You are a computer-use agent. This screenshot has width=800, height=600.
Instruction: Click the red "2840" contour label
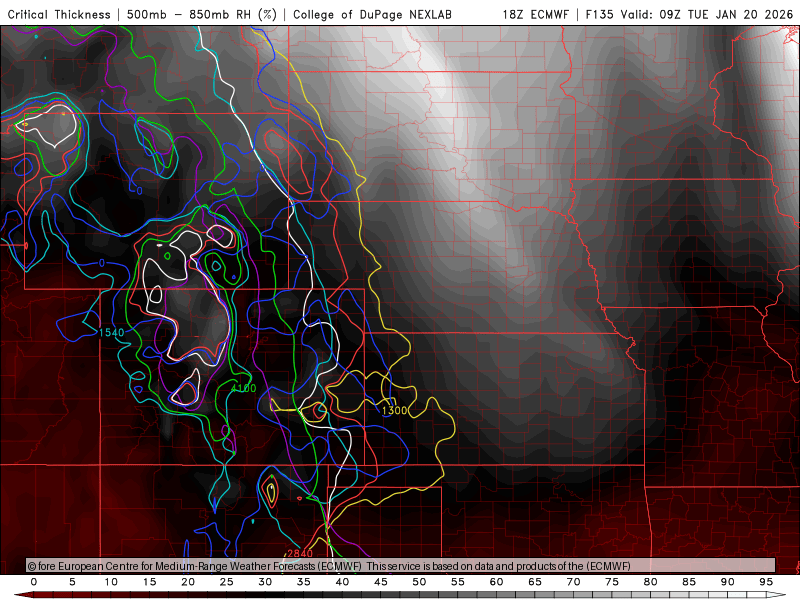click(x=299, y=554)
